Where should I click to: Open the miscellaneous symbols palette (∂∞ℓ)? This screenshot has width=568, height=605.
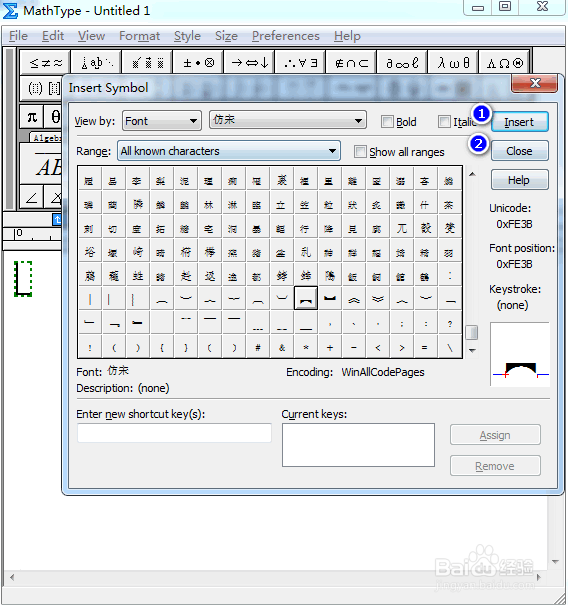click(402, 63)
